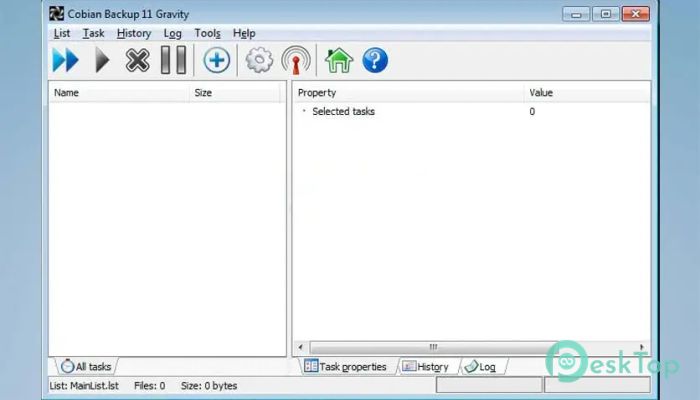Click the Files: 0 status bar entry
This screenshot has width=700, height=400.
click(x=150, y=386)
